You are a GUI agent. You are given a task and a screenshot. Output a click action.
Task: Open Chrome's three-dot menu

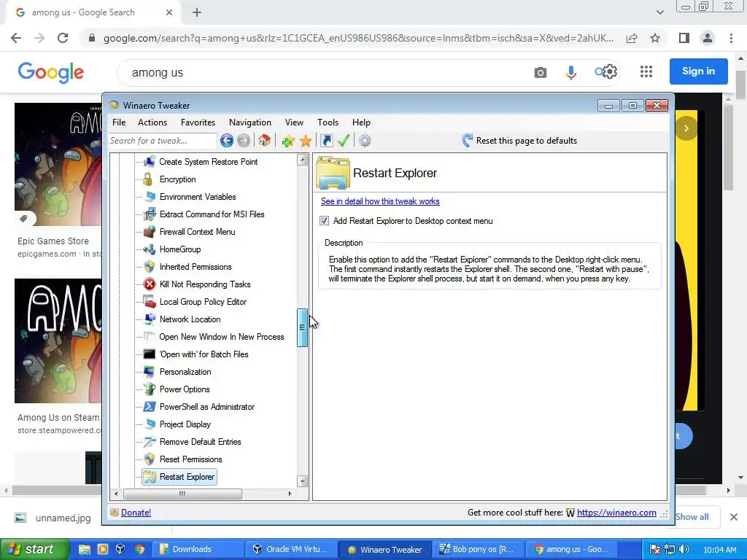coord(731,38)
